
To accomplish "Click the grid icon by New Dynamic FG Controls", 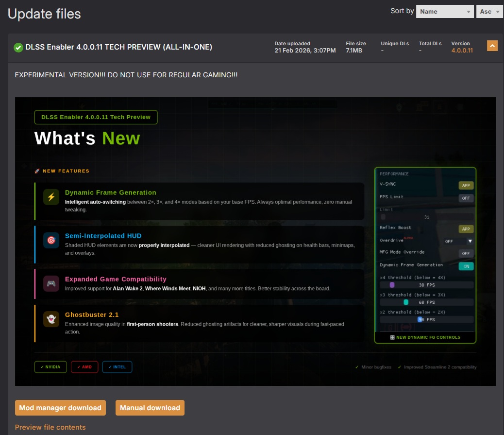I will click(x=392, y=337).
